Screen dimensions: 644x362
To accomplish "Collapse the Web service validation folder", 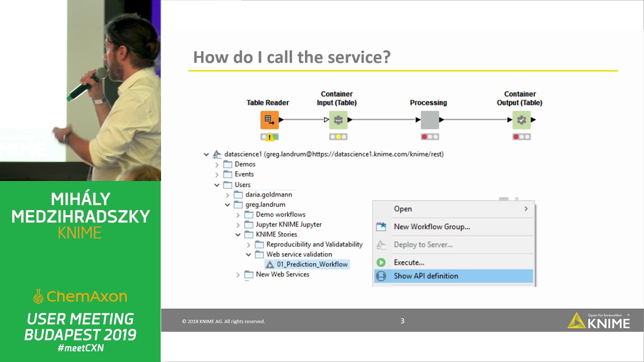I will [x=249, y=255].
